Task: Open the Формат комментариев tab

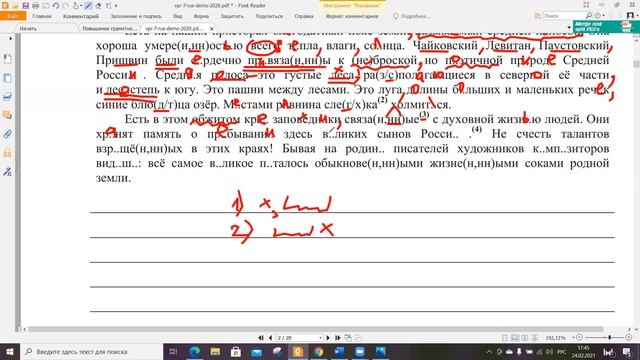Action: (352, 16)
